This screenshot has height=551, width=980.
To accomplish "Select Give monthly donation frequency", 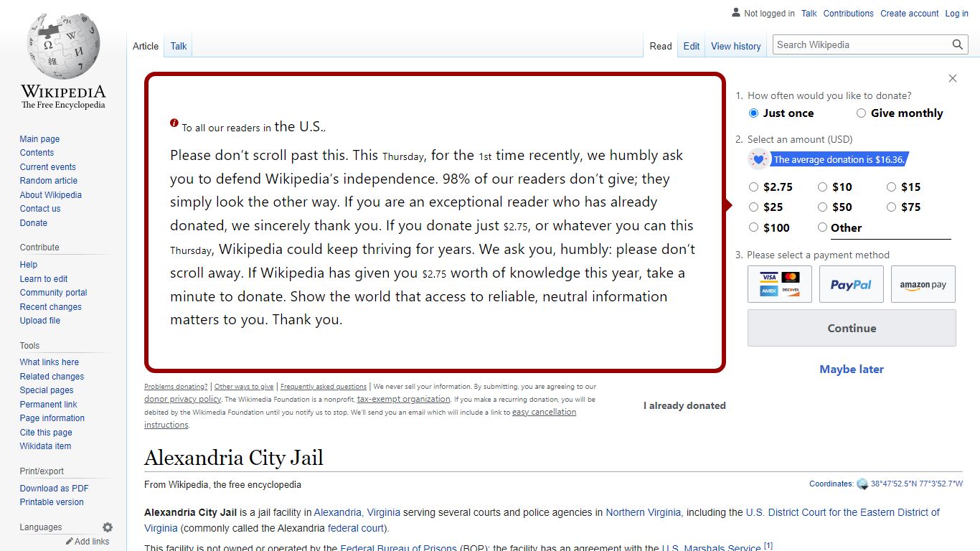I will (x=861, y=113).
